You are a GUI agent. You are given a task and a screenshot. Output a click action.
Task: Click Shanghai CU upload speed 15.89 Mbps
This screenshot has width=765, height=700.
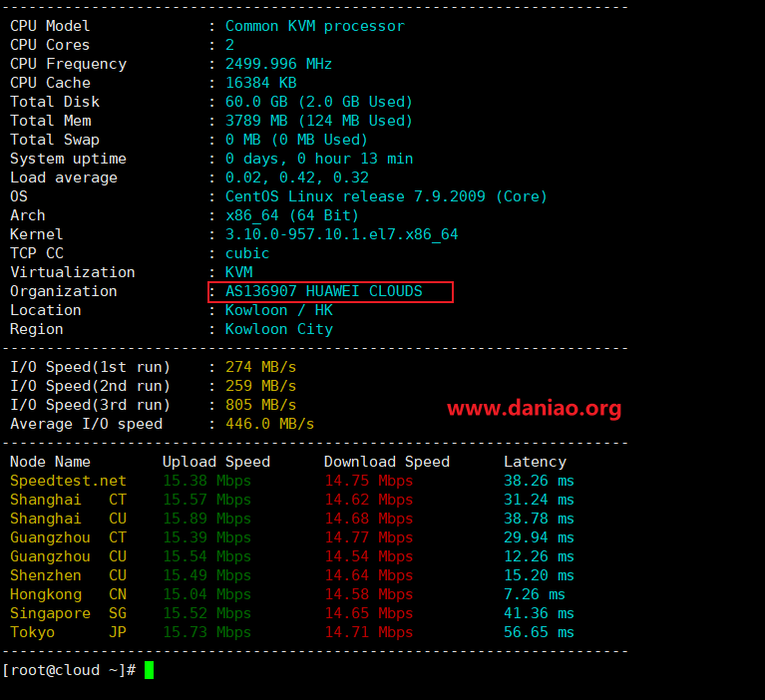point(206,520)
